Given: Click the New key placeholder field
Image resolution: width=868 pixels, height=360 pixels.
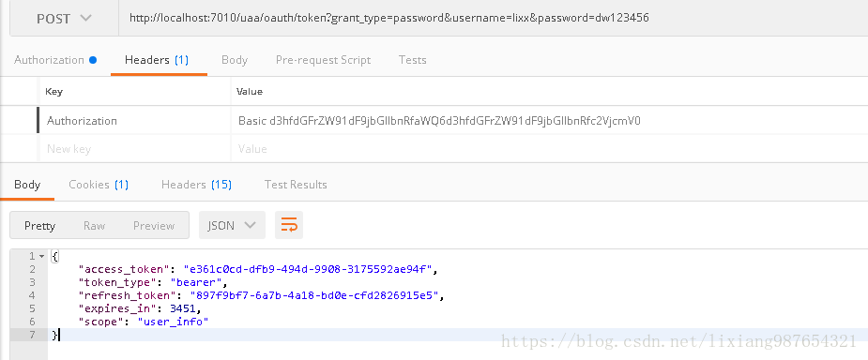Looking at the screenshot, I should point(136,149).
